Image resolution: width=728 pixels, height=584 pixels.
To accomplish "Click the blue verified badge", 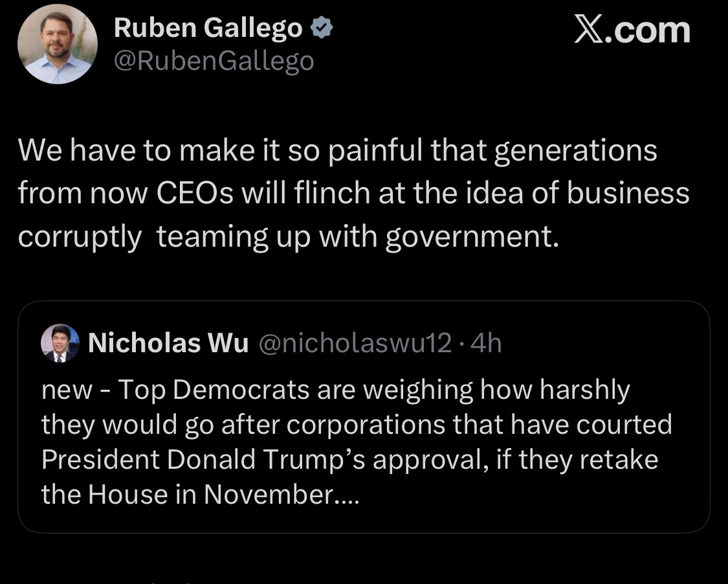I will [x=322, y=27].
